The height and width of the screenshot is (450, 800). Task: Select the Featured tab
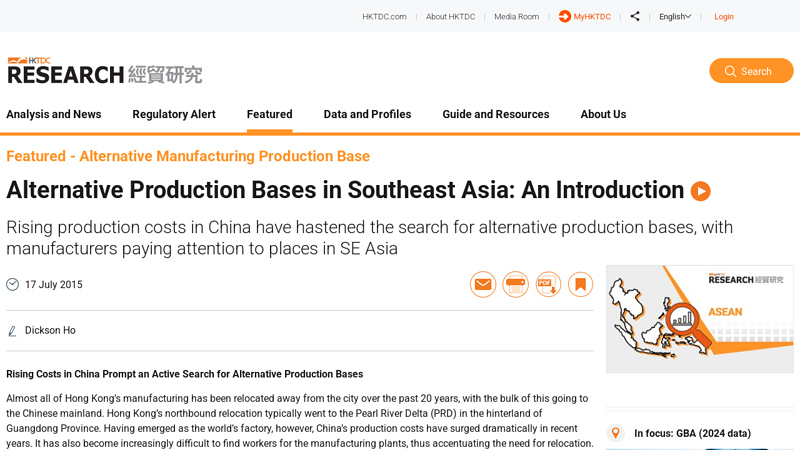(269, 114)
